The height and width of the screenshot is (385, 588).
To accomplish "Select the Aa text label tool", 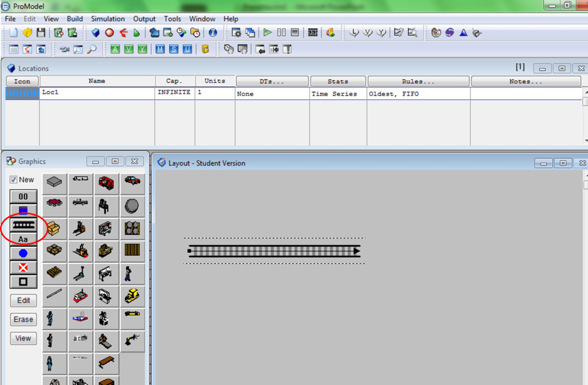I will [23, 239].
